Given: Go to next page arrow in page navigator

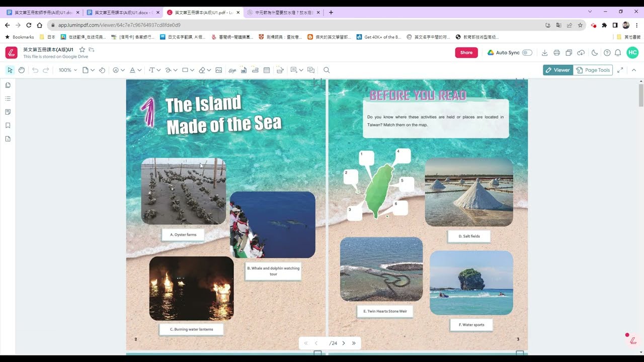Looking at the screenshot, I should pos(344,343).
